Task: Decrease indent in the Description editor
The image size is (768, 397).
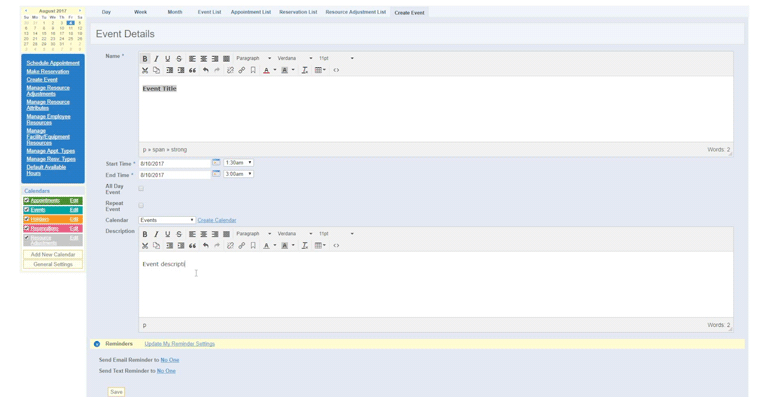Action: pos(169,246)
